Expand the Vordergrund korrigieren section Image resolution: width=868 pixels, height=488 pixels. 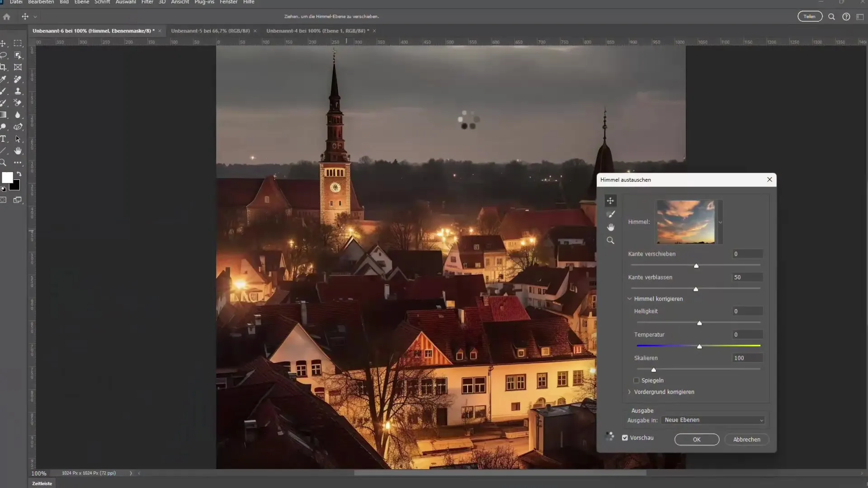[x=629, y=392]
